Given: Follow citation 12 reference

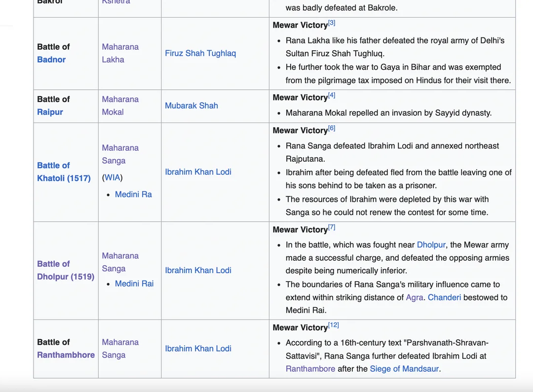Looking at the screenshot, I should (x=334, y=325).
